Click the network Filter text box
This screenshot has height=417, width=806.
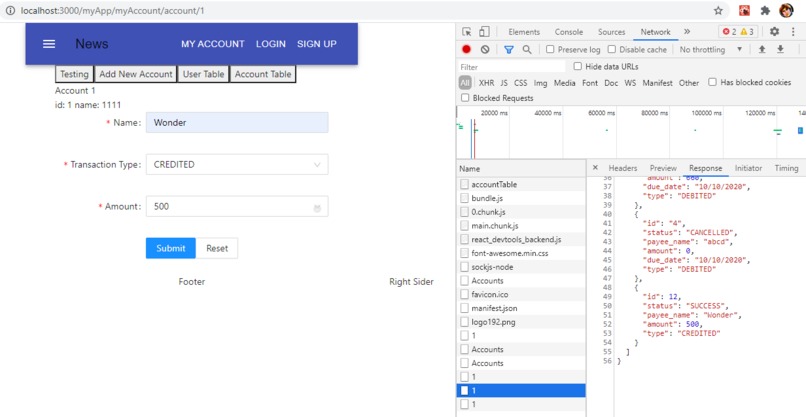[x=511, y=67]
